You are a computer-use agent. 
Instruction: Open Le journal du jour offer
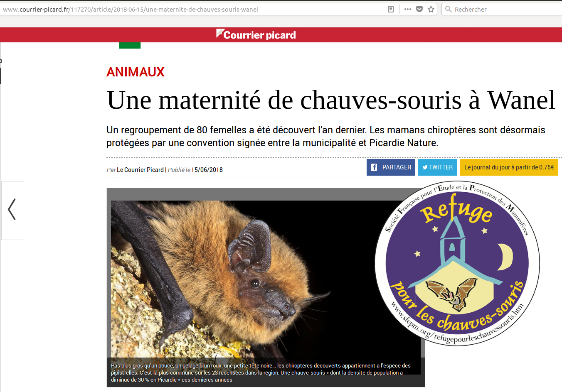coord(509,167)
